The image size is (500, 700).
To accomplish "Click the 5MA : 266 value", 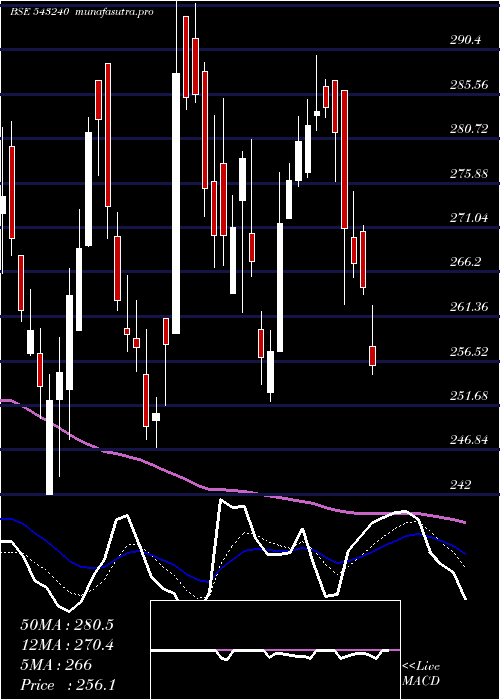I will [56, 665].
